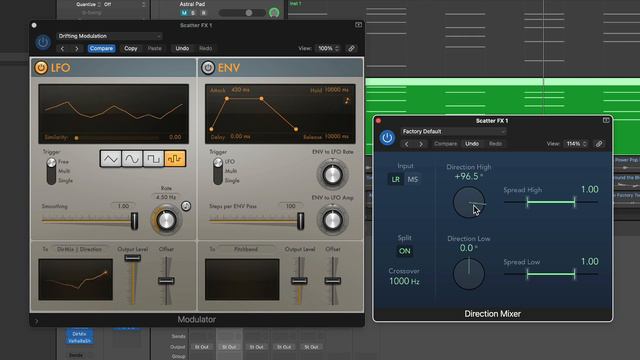Click Compare in Direction Mixer window
This screenshot has height=360, width=640.
(x=445, y=144)
